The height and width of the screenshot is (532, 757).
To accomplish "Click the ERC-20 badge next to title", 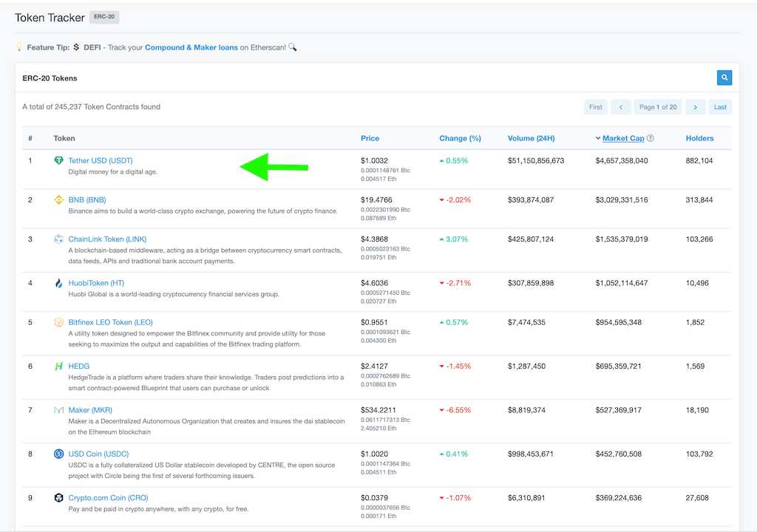I will click(x=103, y=17).
